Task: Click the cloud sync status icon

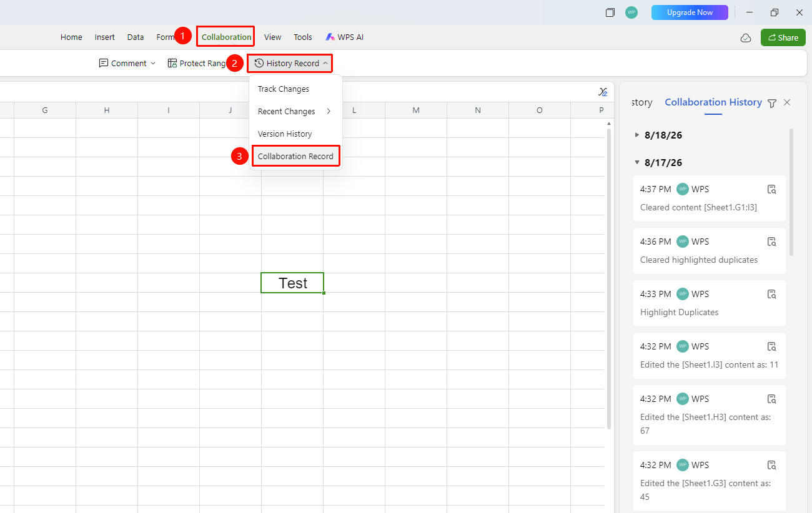Action: 746,38
